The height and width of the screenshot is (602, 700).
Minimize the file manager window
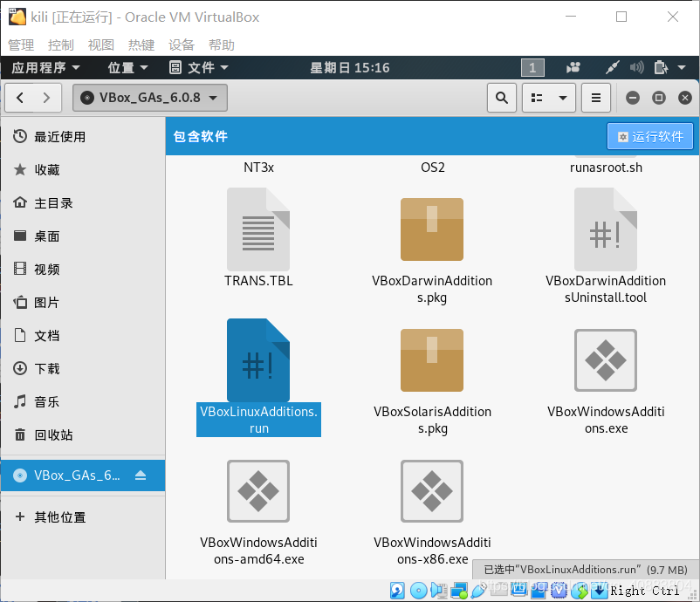coord(633,98)
